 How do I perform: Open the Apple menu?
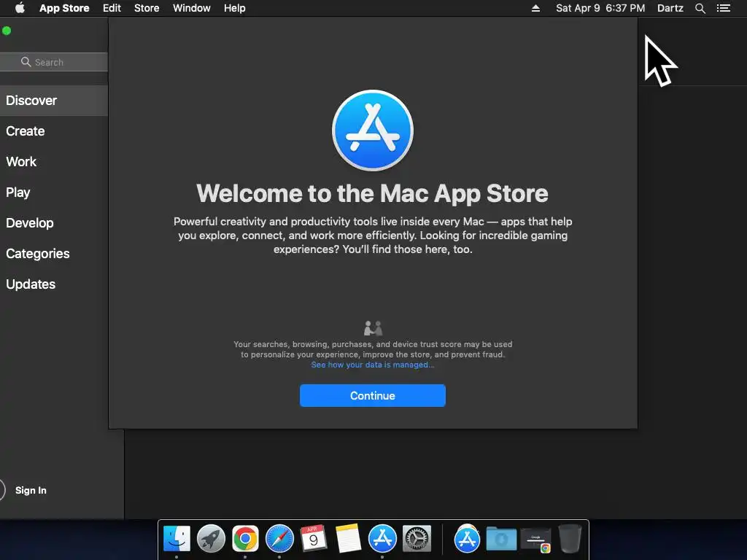(20, 8)
